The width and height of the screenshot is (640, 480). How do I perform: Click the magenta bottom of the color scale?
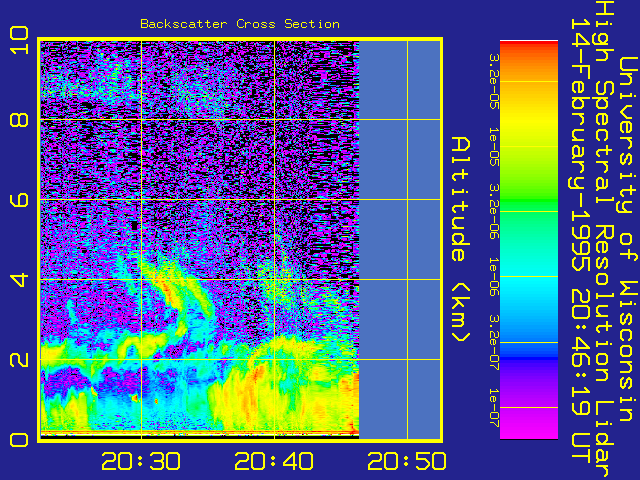[529, 427]
